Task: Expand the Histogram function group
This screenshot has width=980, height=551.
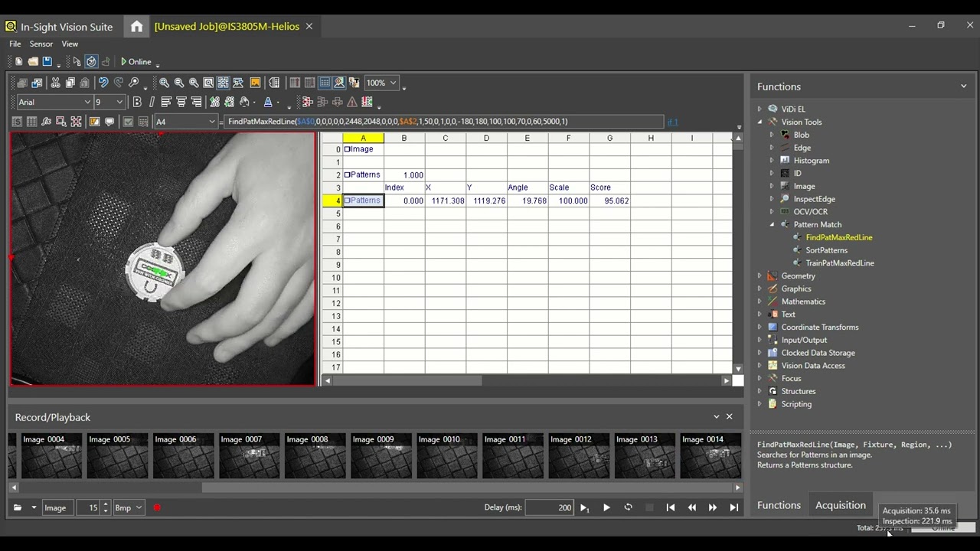Action: click(x=772, y=161)
